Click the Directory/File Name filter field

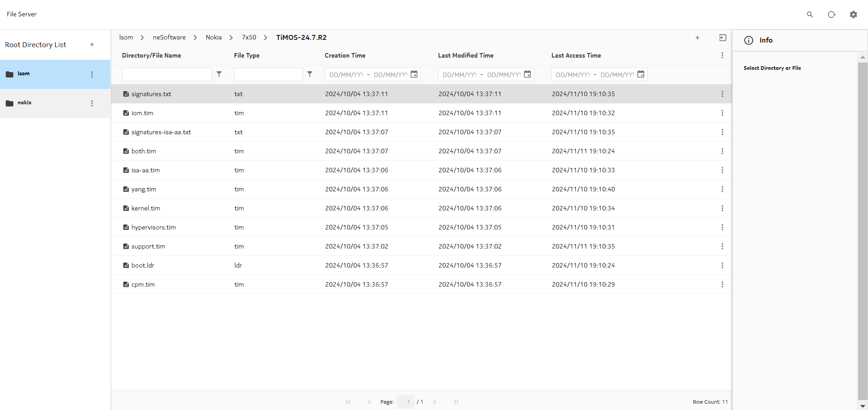pyautogui.click(x=167, y=74)
